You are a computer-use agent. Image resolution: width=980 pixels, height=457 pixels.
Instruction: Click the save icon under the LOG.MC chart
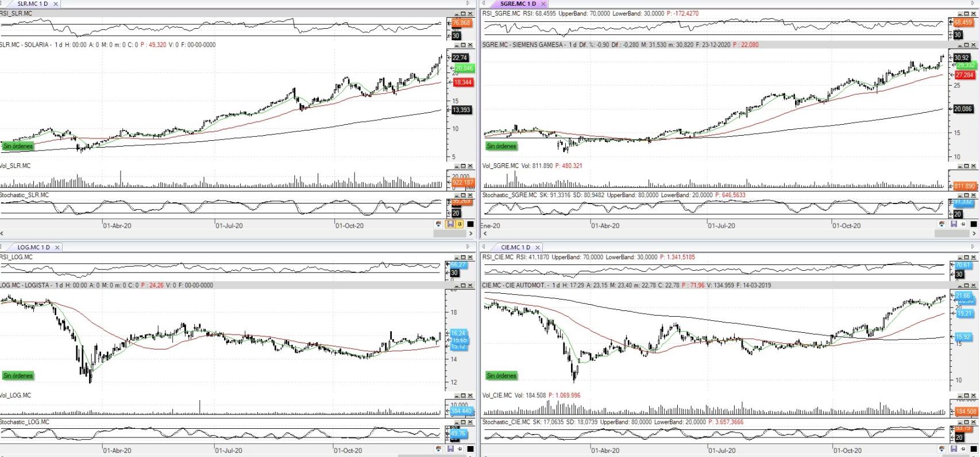(450, 449)
